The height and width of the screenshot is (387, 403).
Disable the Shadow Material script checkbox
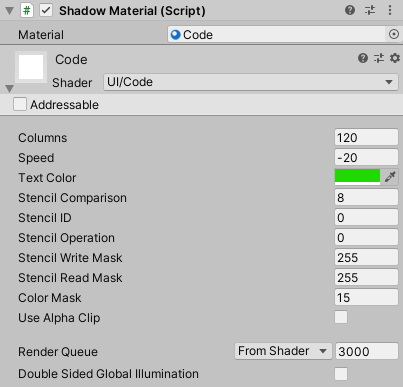[x=46, y=10]
